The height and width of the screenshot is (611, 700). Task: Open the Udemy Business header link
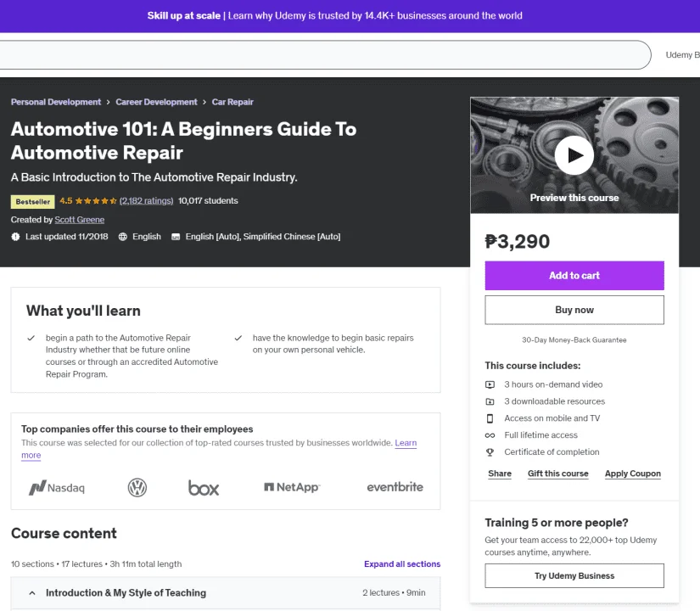682,55
